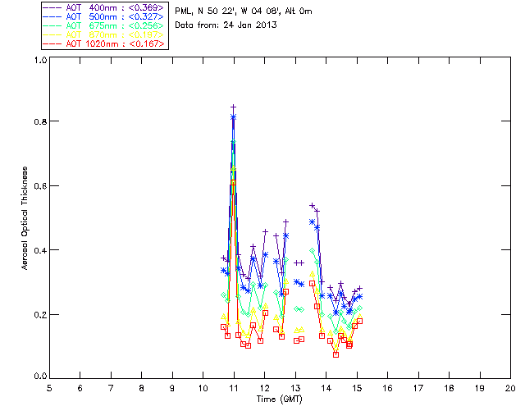Screen dimensions: 525x420
Task: Click the x-axis tick label 16
Action: [387, 388]
